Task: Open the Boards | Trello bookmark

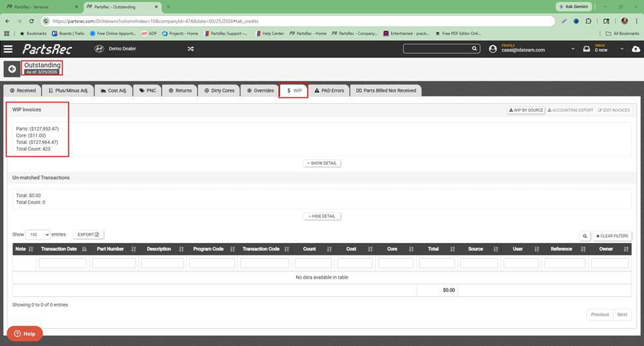Action: coord(68,33)
